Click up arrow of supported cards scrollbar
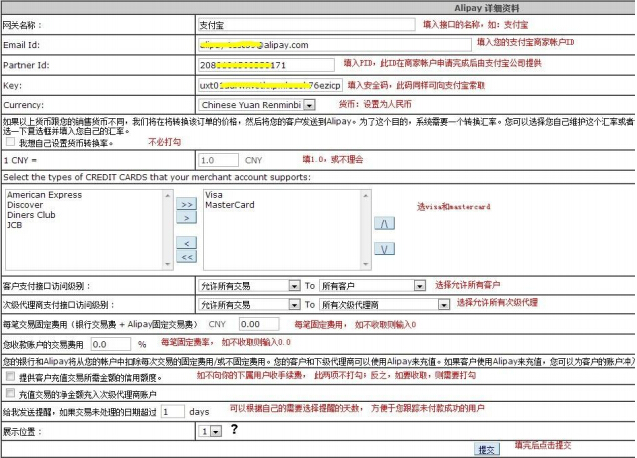Image resolution: width=637 pixels, height=458 pixels. [x=366, y=196]
